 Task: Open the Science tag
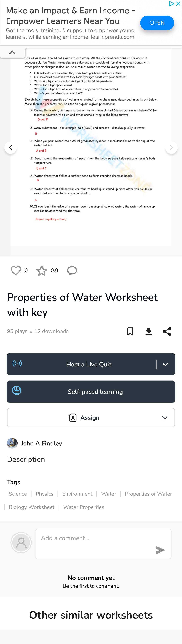coord(18,494)
